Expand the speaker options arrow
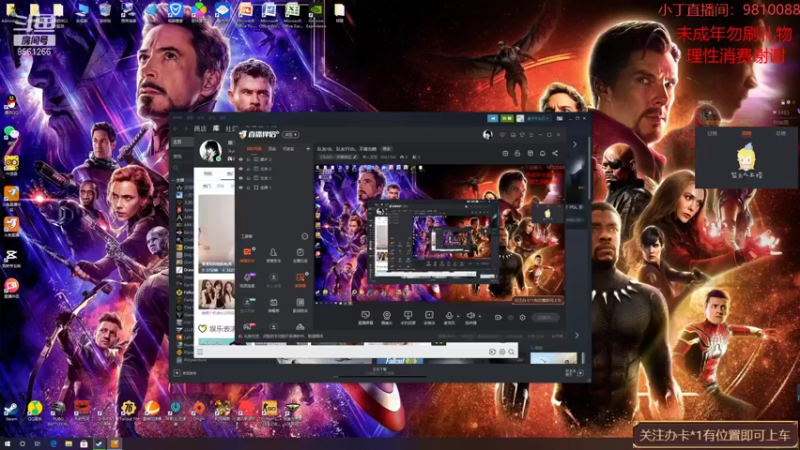 point(480,316)
